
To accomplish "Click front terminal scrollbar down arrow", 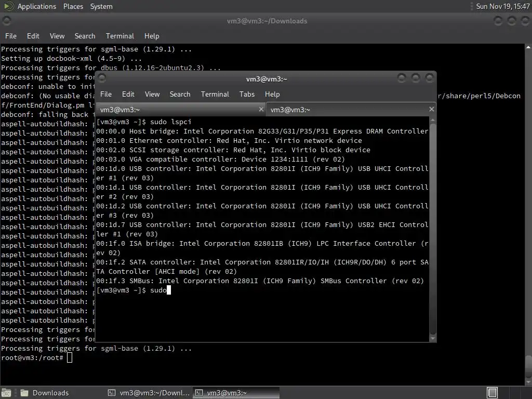I will 433,338.
